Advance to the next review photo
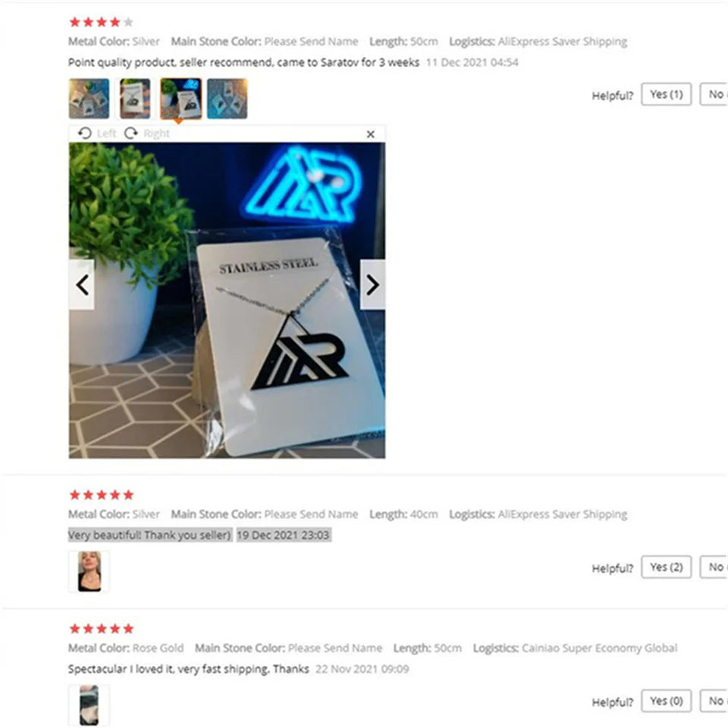The height and width of the screenshot is (728, 728). click(x=372, y=284)
